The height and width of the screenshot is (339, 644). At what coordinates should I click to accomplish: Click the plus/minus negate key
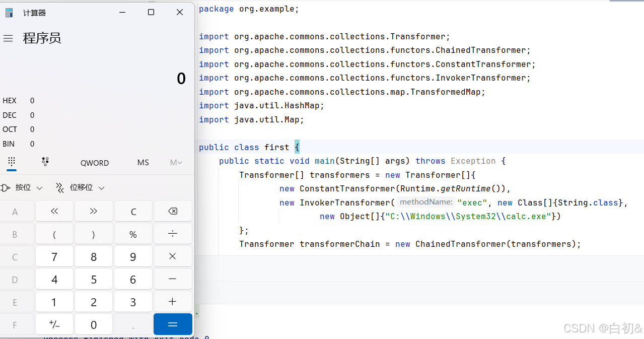[x=54, y=324]
